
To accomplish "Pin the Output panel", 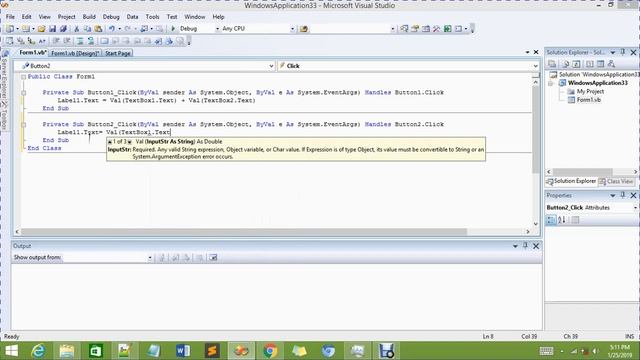I will click(525, 246).
